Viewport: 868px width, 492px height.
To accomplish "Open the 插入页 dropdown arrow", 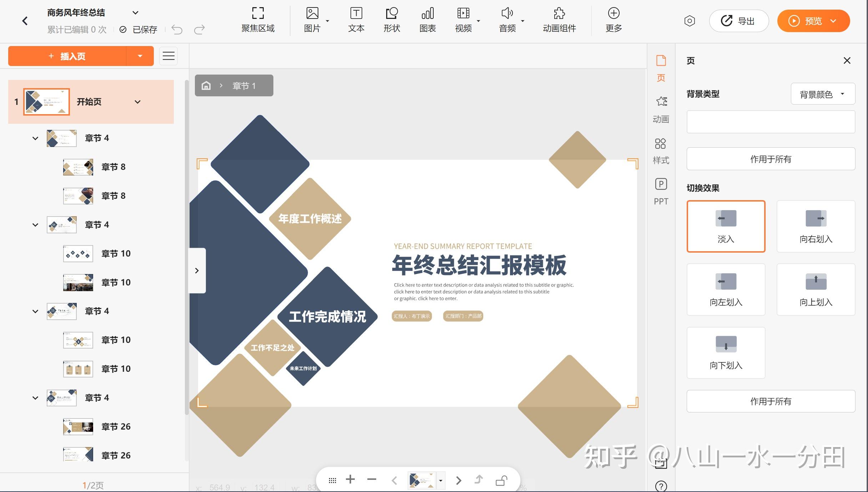I will coord(140,56).
